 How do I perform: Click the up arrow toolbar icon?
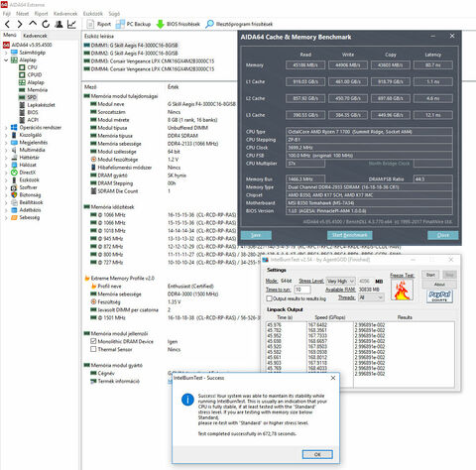33,24
